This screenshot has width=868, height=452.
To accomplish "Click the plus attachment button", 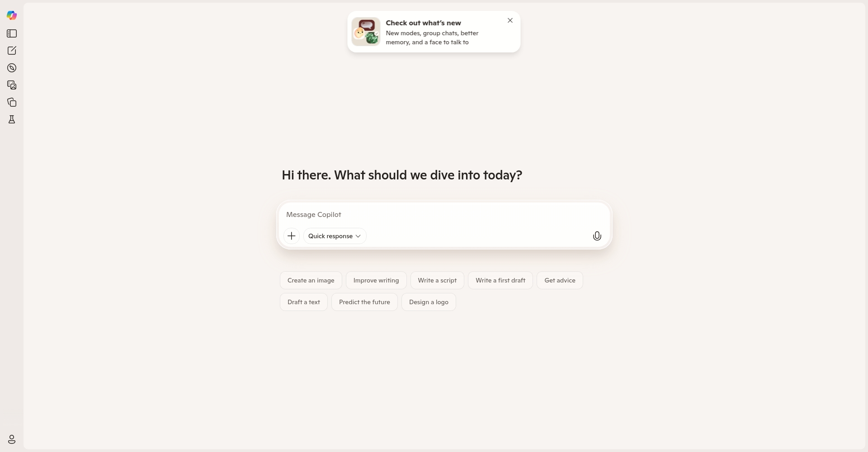I will pyautogui.click(x=292, y=236).
